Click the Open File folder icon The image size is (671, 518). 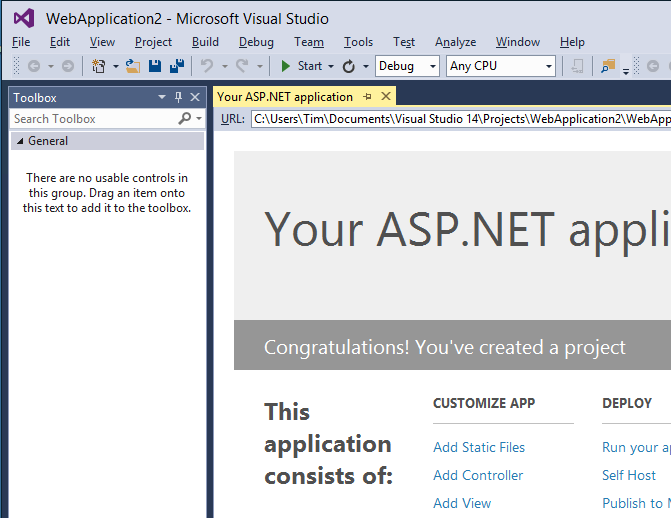tap(133, 66)
